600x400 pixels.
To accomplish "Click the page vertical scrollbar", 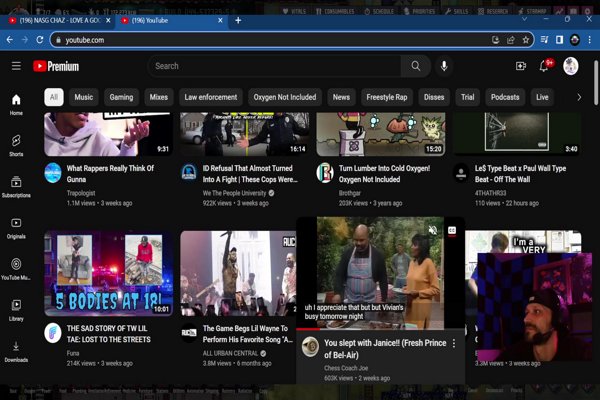I will tap(596, 82).
